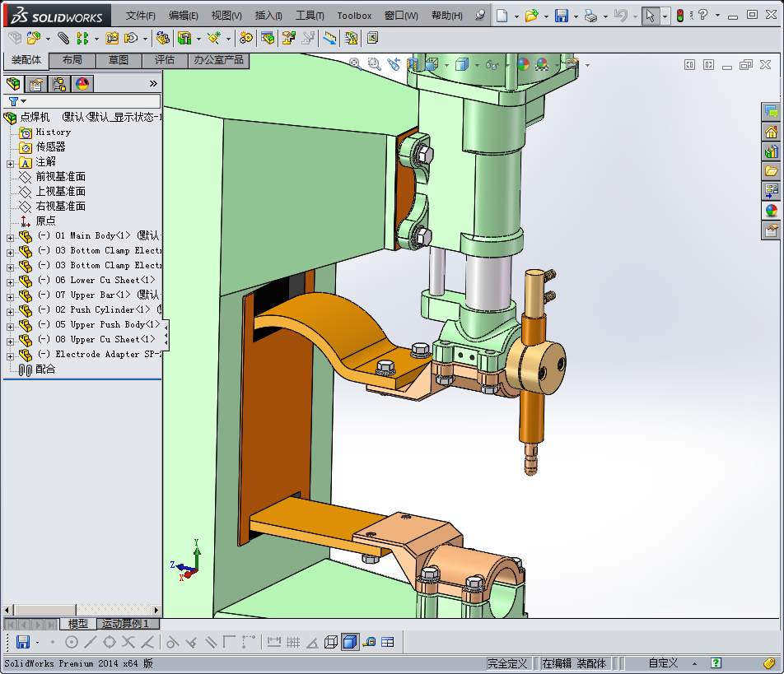Click the Edit Appearance color ball icon

(x=523, y=64)
